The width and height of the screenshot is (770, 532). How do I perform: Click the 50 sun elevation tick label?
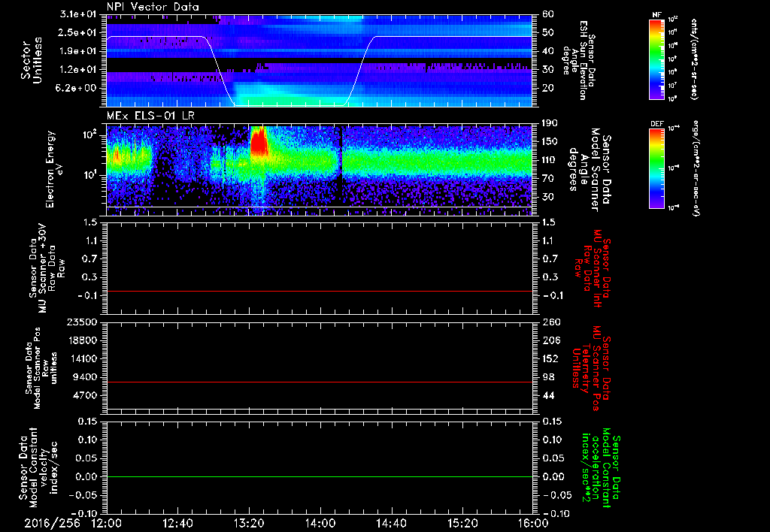[x=548, y=32]
